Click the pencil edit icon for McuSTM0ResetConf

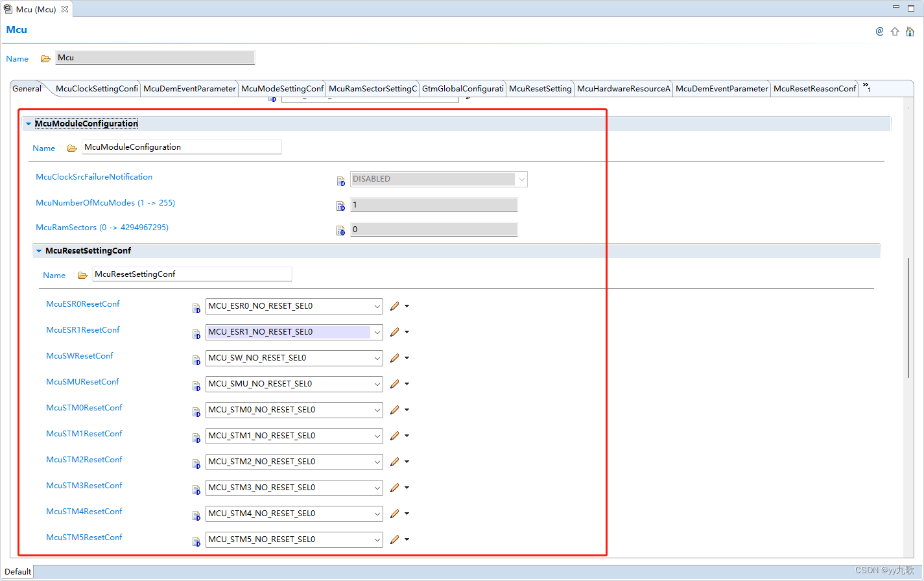pyautogui.click(x=394, y=410)
